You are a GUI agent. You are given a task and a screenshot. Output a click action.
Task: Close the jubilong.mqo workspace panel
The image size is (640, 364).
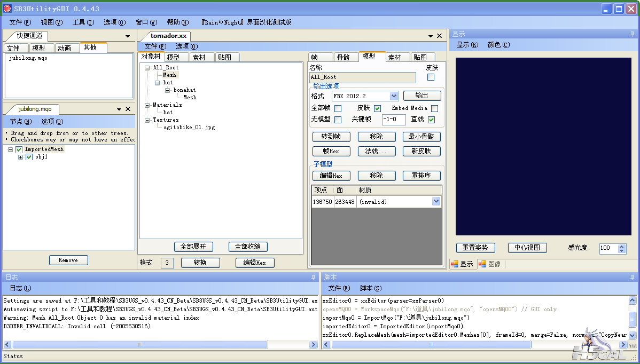pyautogui.click(x=128, y=109)
